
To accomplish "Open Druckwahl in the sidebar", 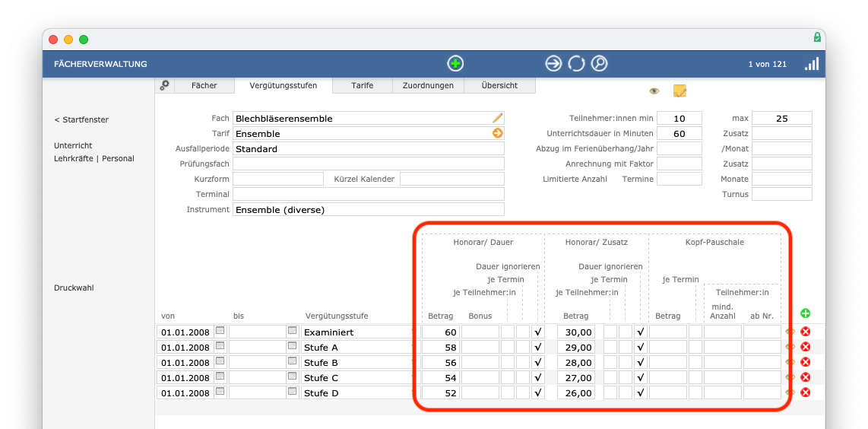I will (73, 288).
